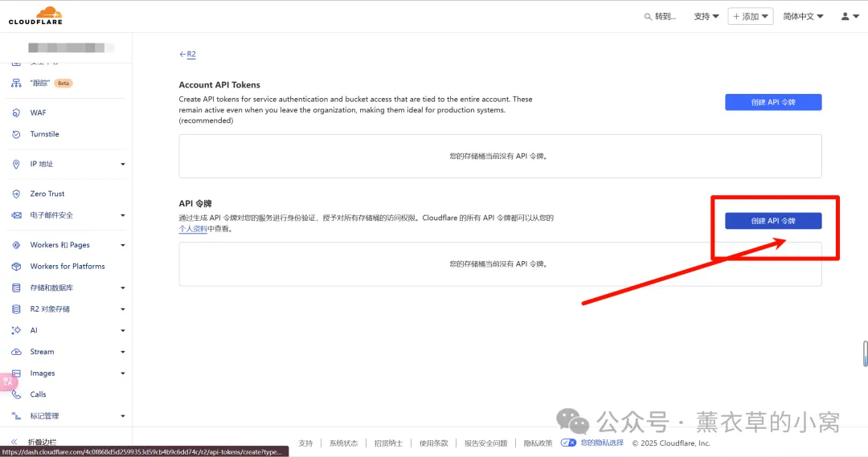Click the pink translate widget icon
Viewport: 868px width, 457px height.
click(x=8, y=382)
